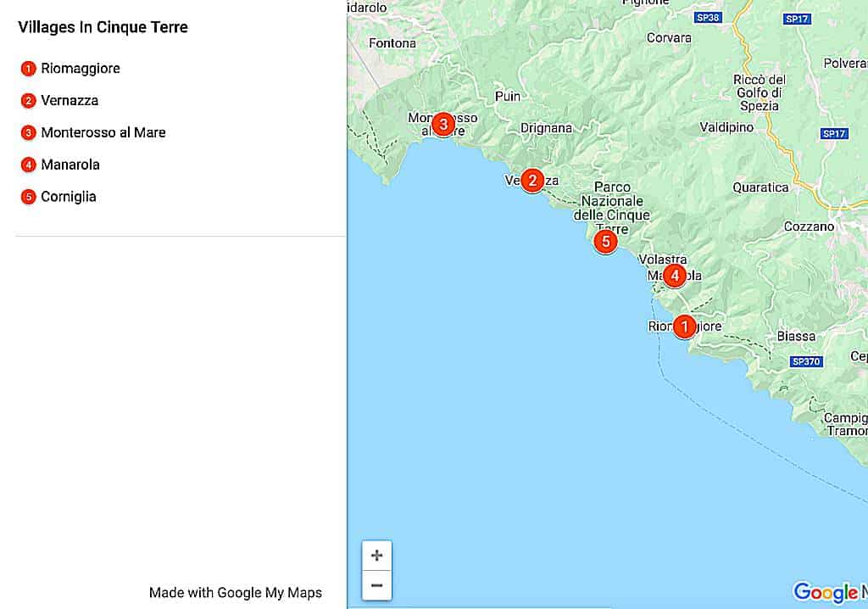Click the red 4 icon beside Manarola

28,165
